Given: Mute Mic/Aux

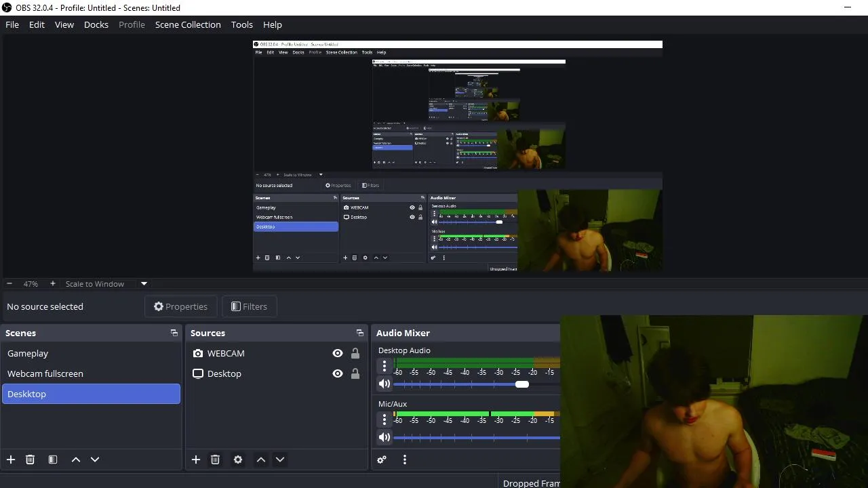Looking at the screenshot, I should (384, 438).
